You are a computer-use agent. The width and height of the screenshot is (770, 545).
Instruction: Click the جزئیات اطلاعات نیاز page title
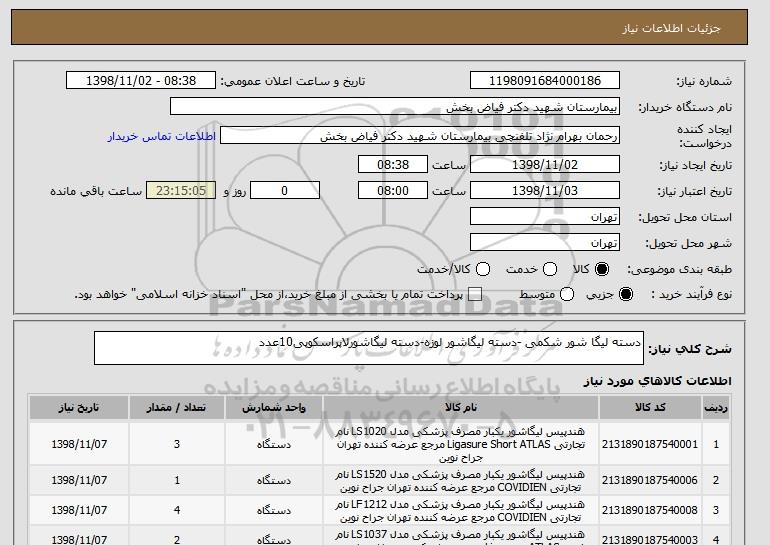[672, 28]
